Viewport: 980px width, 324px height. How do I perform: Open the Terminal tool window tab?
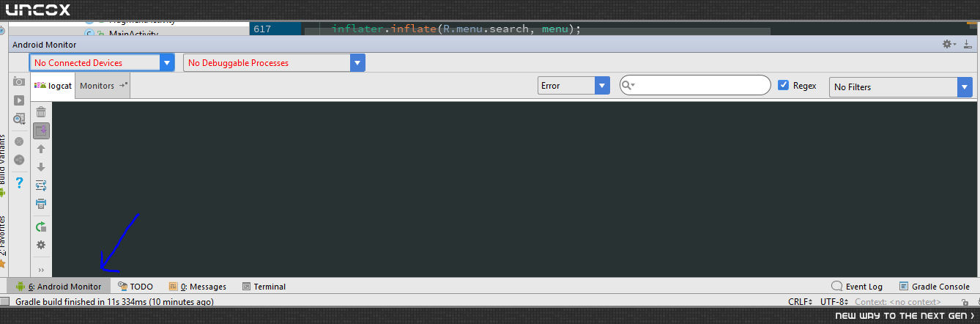click(x=264, y=287)
